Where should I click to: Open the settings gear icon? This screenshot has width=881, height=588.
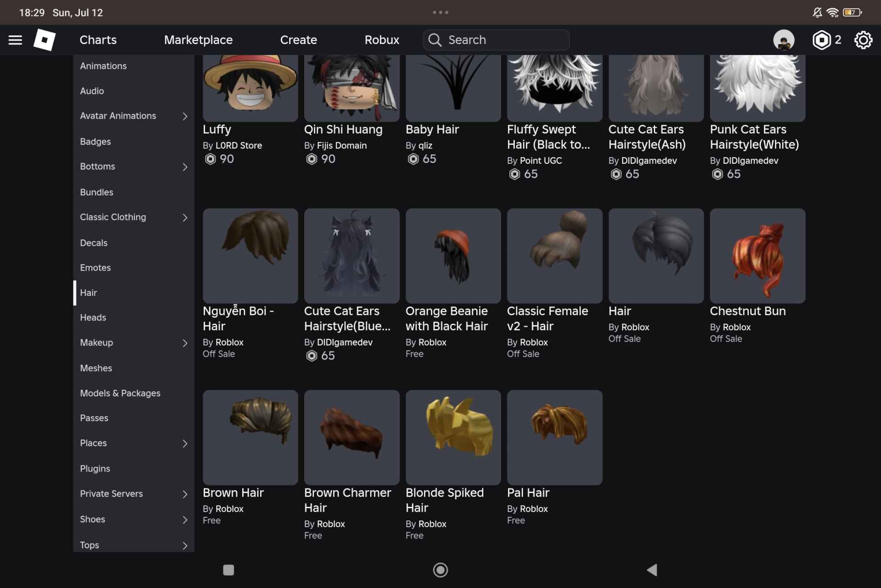point(863,40)
